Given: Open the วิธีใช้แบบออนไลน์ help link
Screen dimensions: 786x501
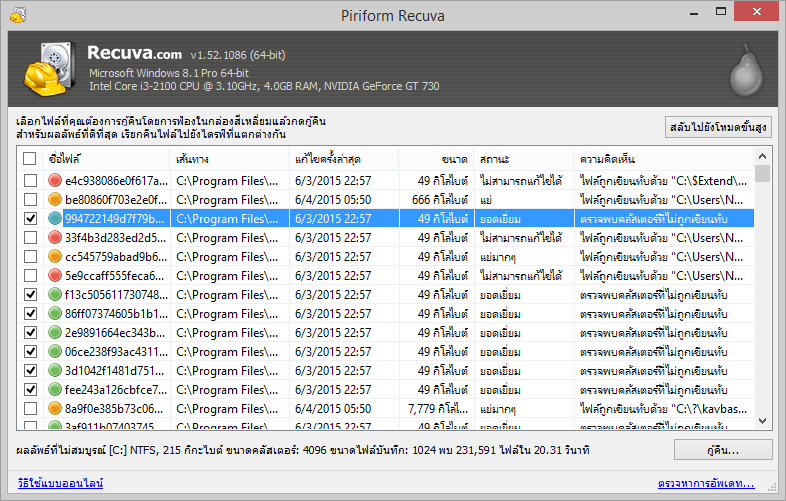Looking at the screenshot, I should [x=61, y=483].
